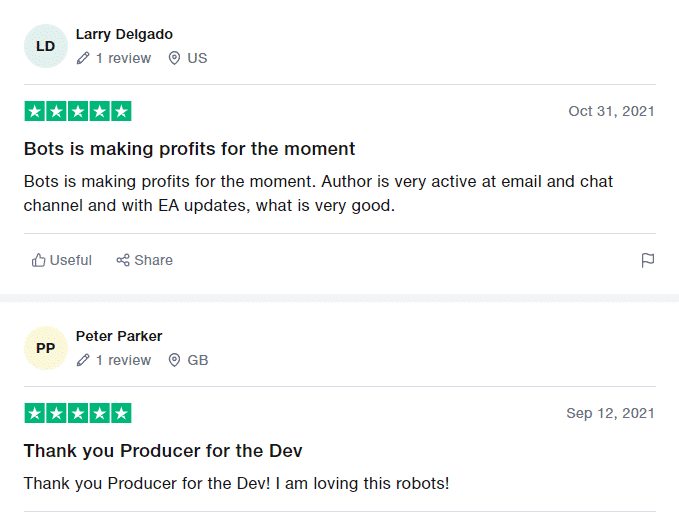Viewport: 679px width, 512px height.
Task: Click pencil icon next to Peter's review count
Action: tap(83, 360)
